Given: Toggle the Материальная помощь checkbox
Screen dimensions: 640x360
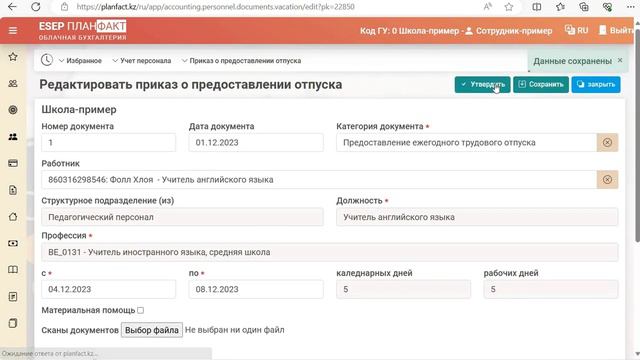Looking at the screenshot, I should pyautogui.click(x=140, y=310).
